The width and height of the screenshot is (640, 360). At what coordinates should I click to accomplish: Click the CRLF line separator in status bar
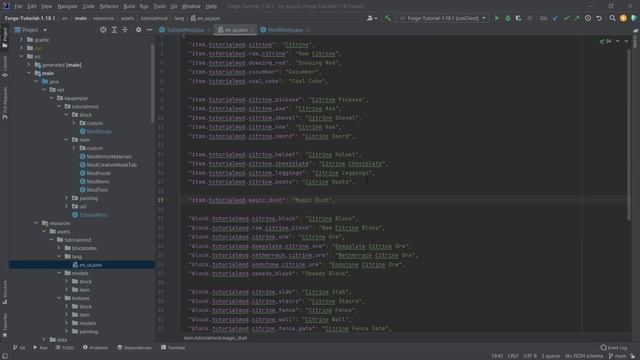tap(513, 356)
